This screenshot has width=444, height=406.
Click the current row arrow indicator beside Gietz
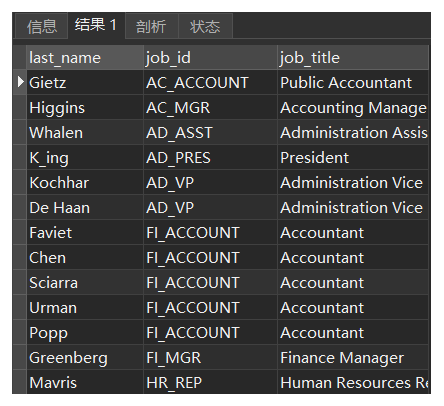pos(20,82)
